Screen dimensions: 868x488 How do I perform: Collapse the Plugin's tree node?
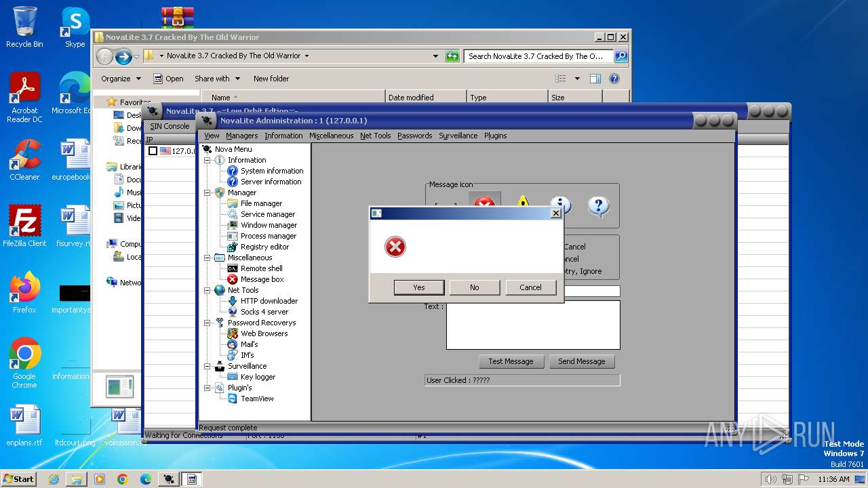(208, 388)
